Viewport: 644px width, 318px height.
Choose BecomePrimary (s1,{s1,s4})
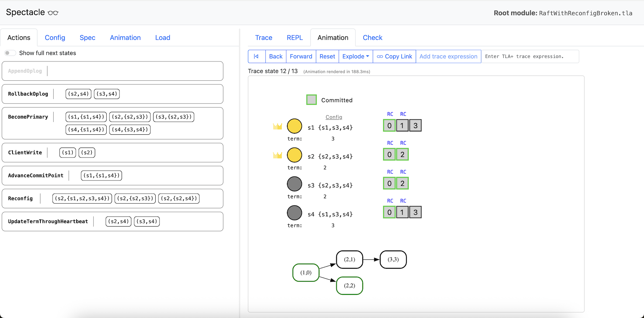click(x=86, y=117)
